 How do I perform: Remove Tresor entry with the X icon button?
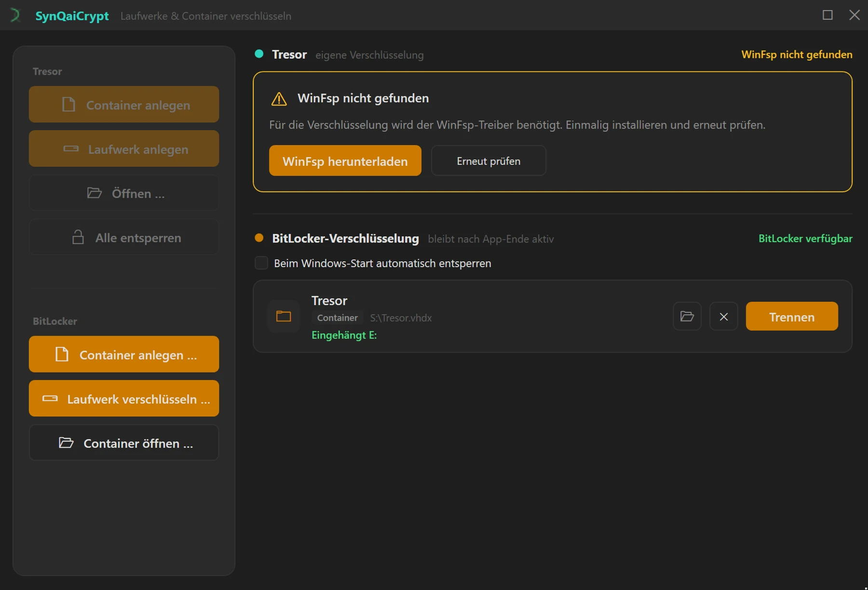click(723, 316)
